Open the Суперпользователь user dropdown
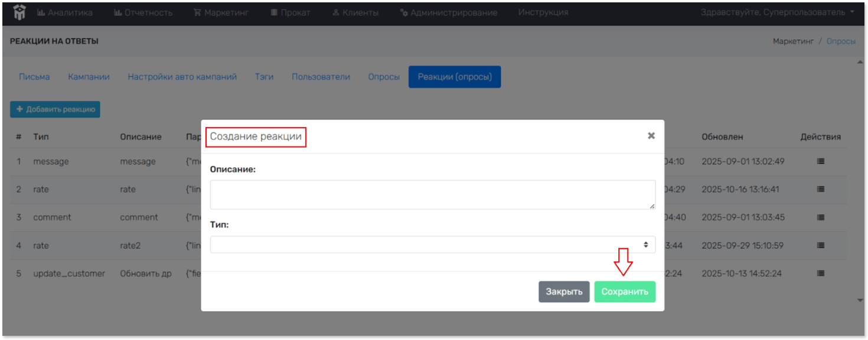 pos(777,12)
